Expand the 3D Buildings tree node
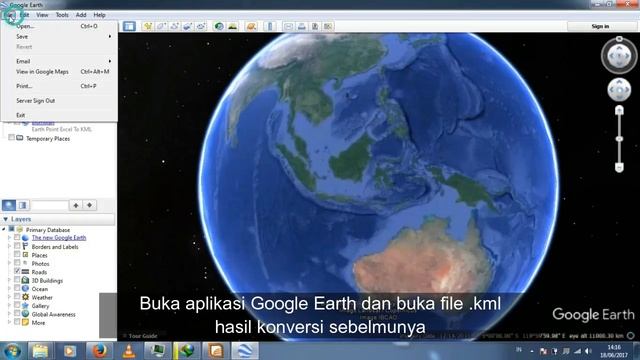This screenshot has width=640, height=360. 9,280
